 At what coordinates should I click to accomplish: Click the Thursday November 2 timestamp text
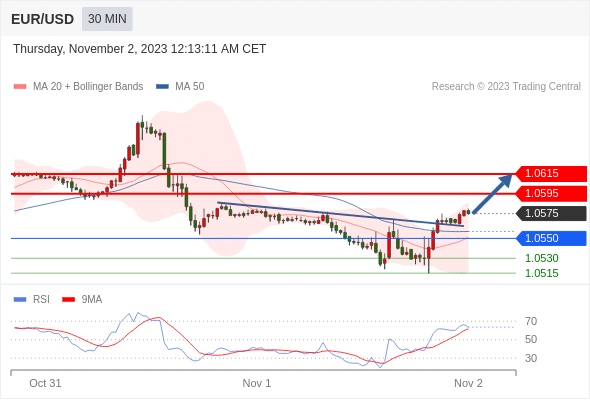(140, 49)
